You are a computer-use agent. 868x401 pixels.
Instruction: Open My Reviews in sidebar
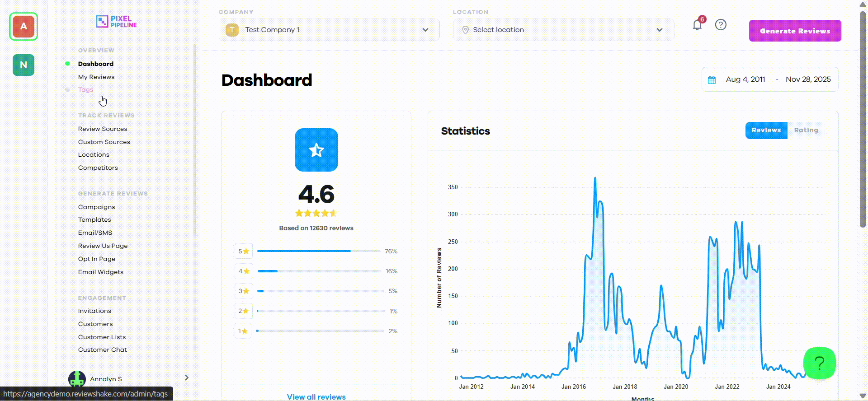click(x=96, y=77)
